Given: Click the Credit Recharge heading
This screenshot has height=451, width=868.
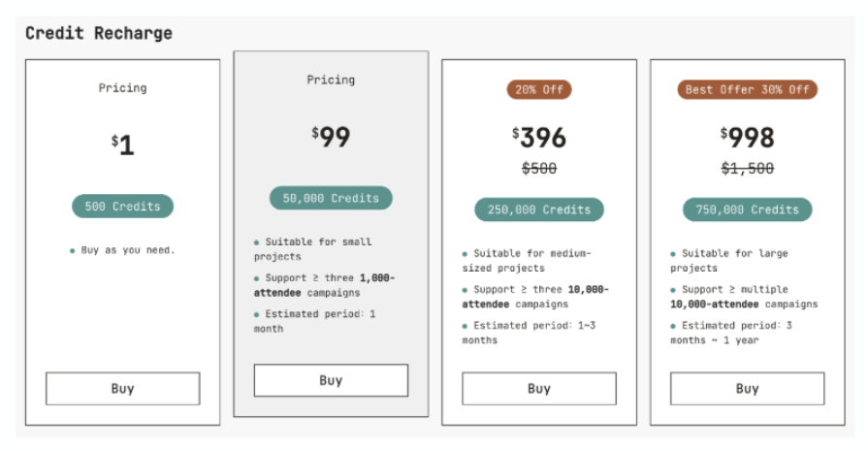Looking at the screenshot, I should 99,33.
